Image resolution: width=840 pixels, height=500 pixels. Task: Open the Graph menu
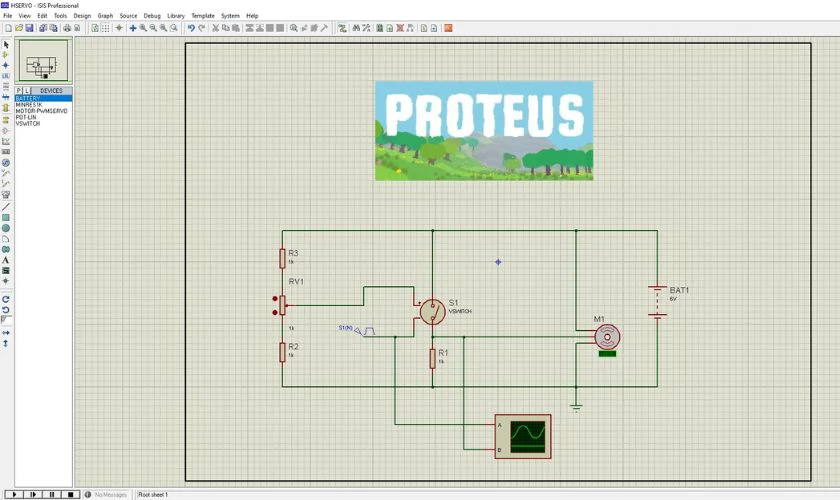click(105, 16)
